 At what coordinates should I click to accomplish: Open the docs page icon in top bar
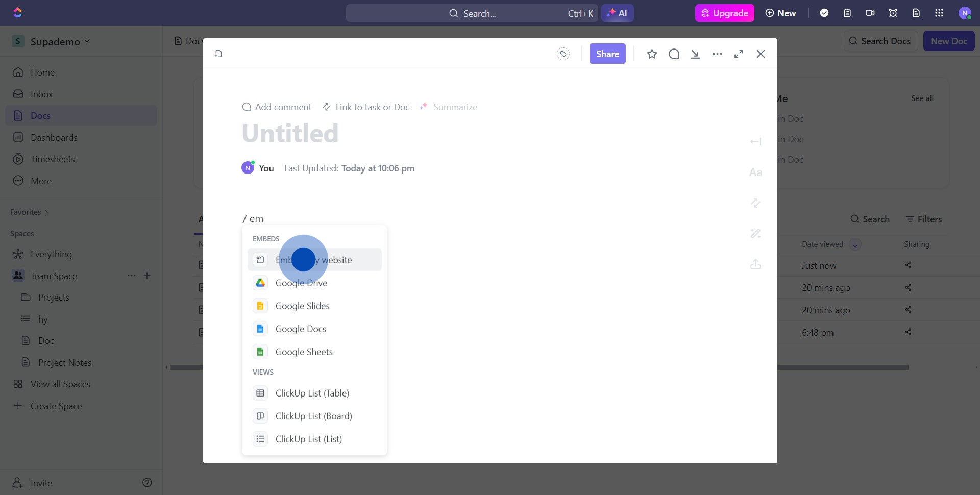tap(916, 13)
